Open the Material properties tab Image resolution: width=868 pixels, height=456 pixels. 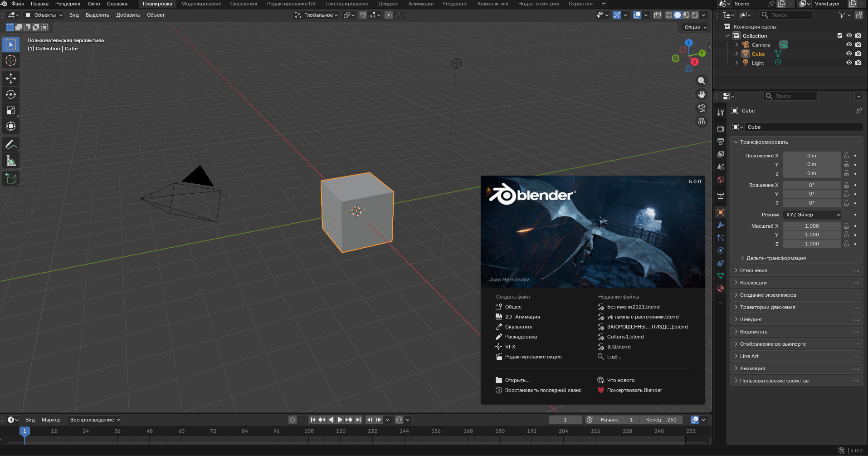click(721, 289)
